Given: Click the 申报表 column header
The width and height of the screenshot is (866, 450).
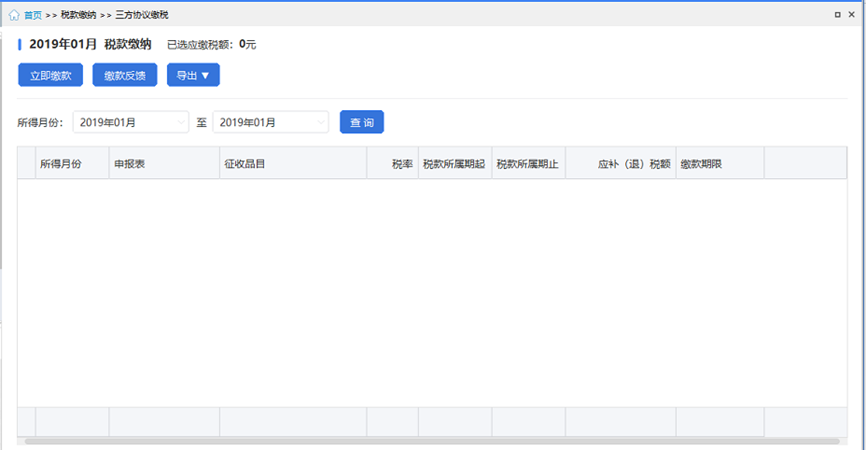Looking at the screenshot, I should coord(130,163).
